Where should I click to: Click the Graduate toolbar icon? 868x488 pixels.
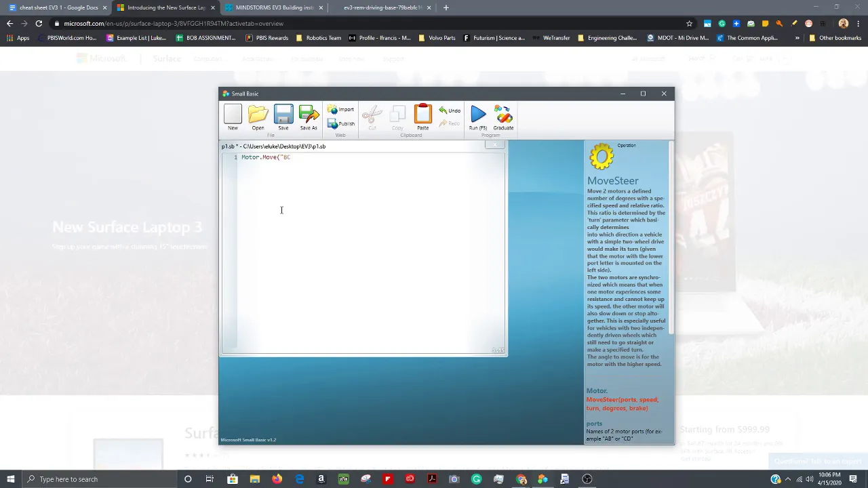(x=503, y=118)
